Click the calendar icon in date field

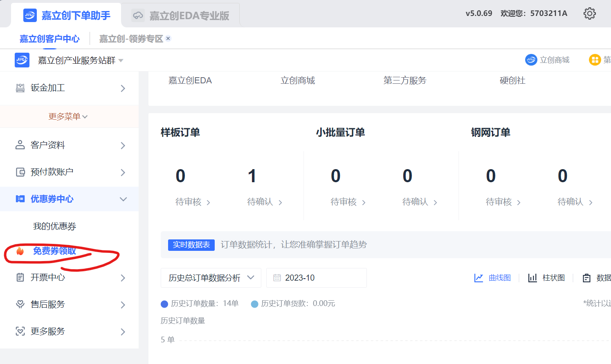click(277, 278)
